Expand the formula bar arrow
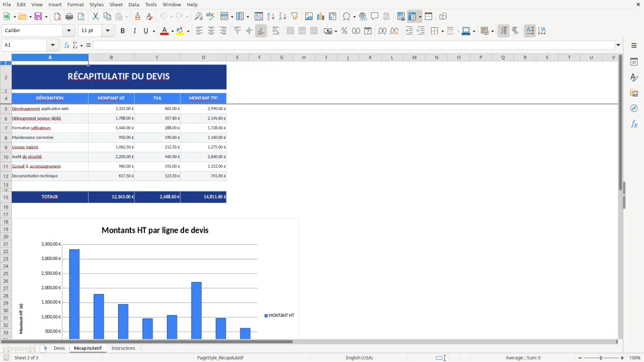Image resolution: width=644 pixels, height=362 pixels. coord(618,45)
